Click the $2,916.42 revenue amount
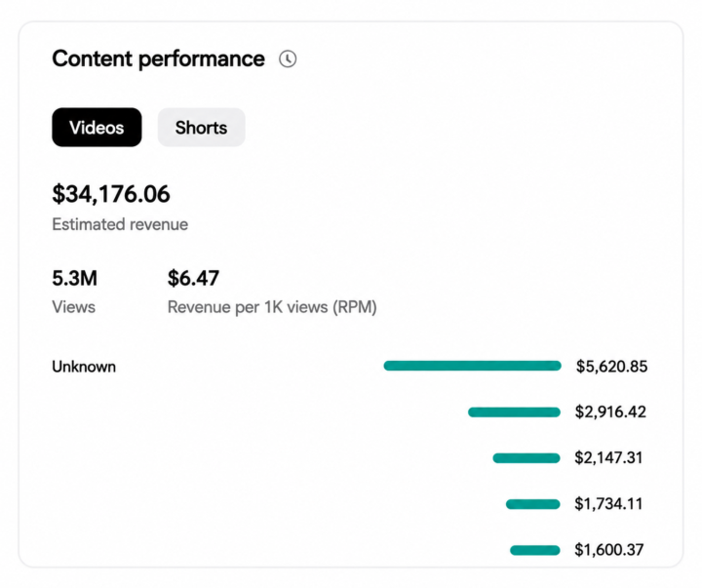This screenshot has height=588, width=702. (610, 412)
